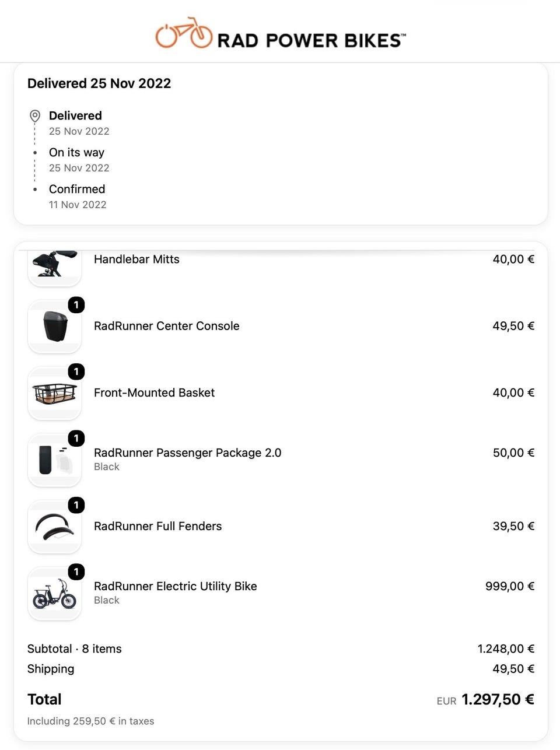Click the On its way status entry

coord(79,159)
